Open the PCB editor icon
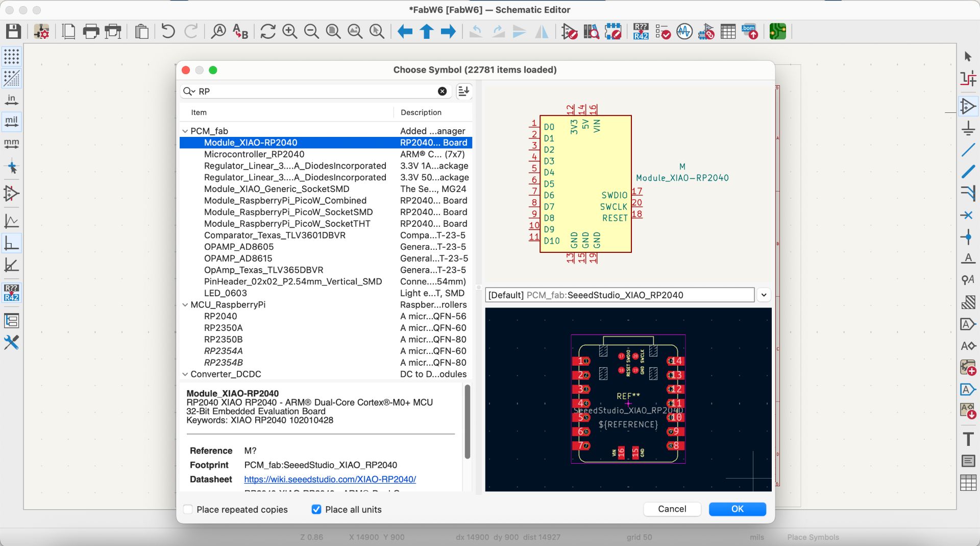Screen dimensions: 980x546 tap(777, 32)
